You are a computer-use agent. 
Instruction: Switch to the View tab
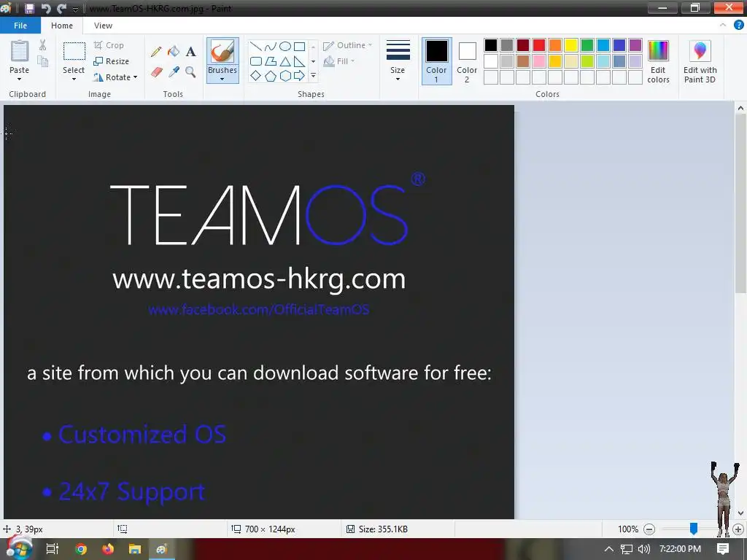[103, 26]
